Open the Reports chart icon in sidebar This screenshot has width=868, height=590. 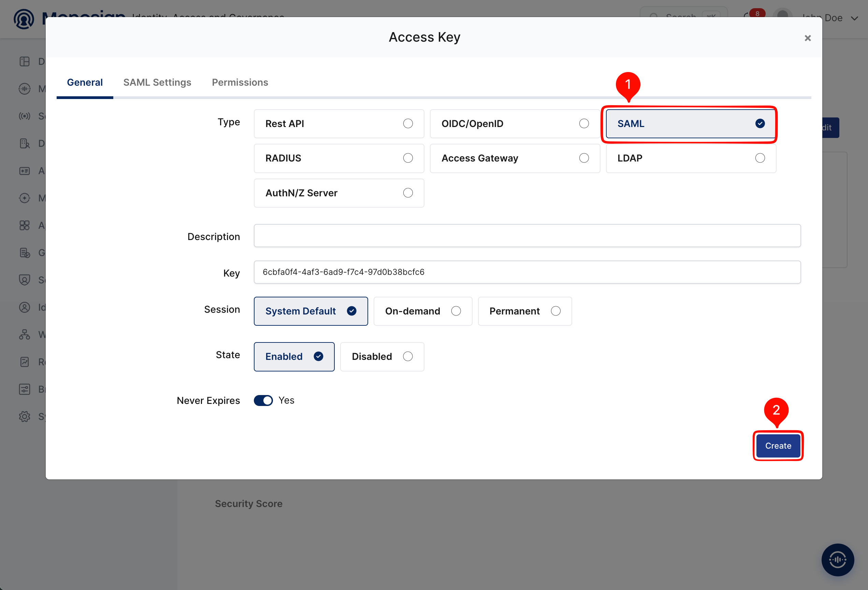coord(25,362)
